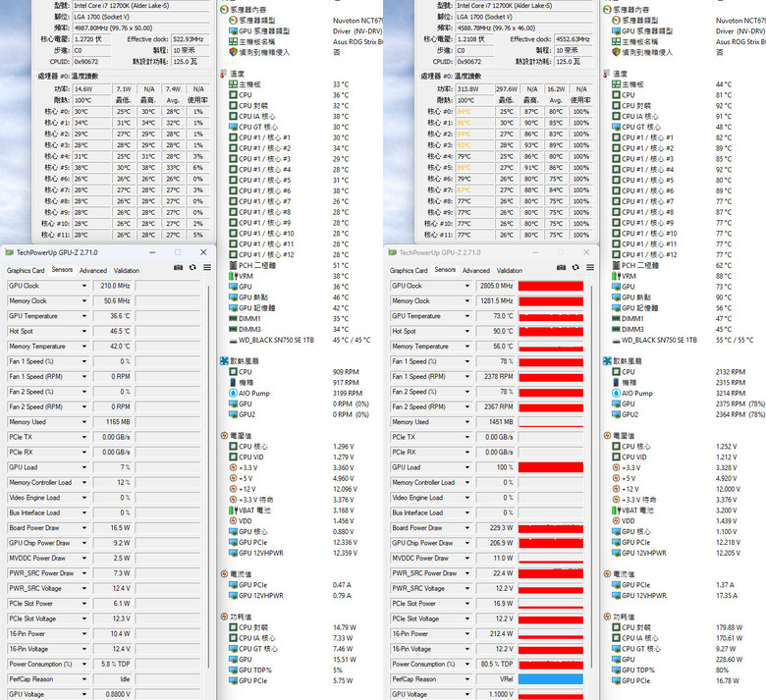Click the GPU2 fan icon beside 2364 RPM
The height and width of the screenshot is (700, 766).
[x=617, y=414]
